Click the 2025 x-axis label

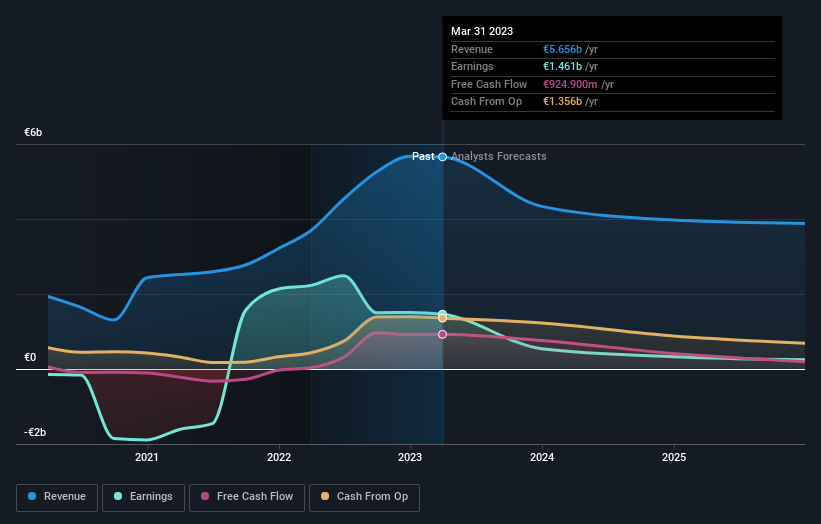coord(674,458)
